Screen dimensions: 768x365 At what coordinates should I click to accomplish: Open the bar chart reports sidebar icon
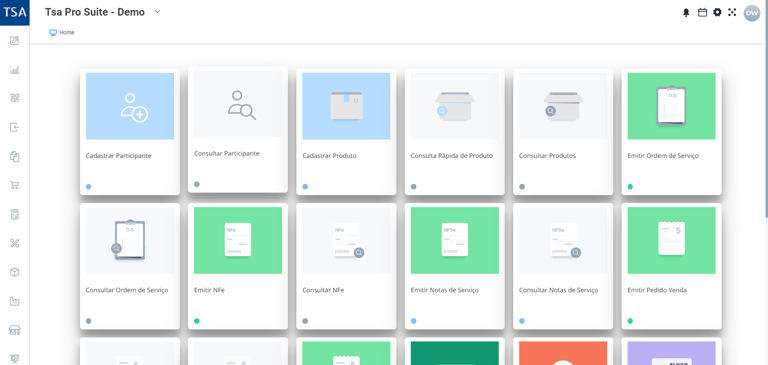(15, 70)
